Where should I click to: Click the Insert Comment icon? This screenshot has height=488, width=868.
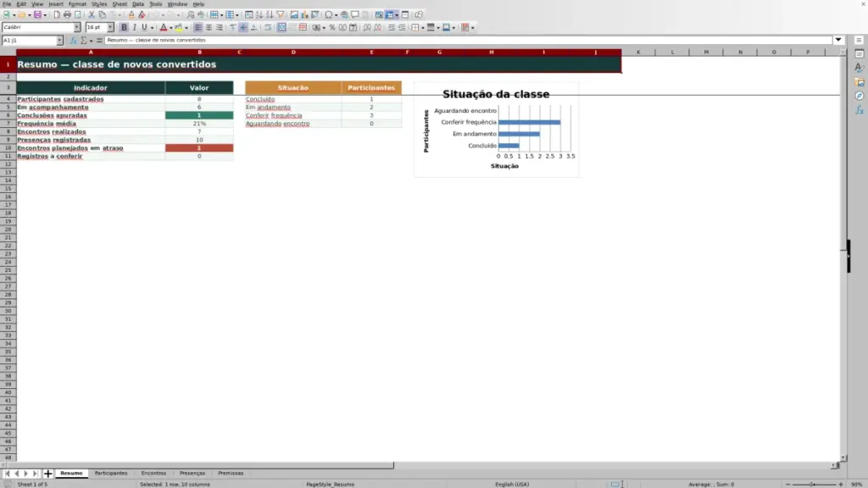pyautogui.click(x=355, y=15)
